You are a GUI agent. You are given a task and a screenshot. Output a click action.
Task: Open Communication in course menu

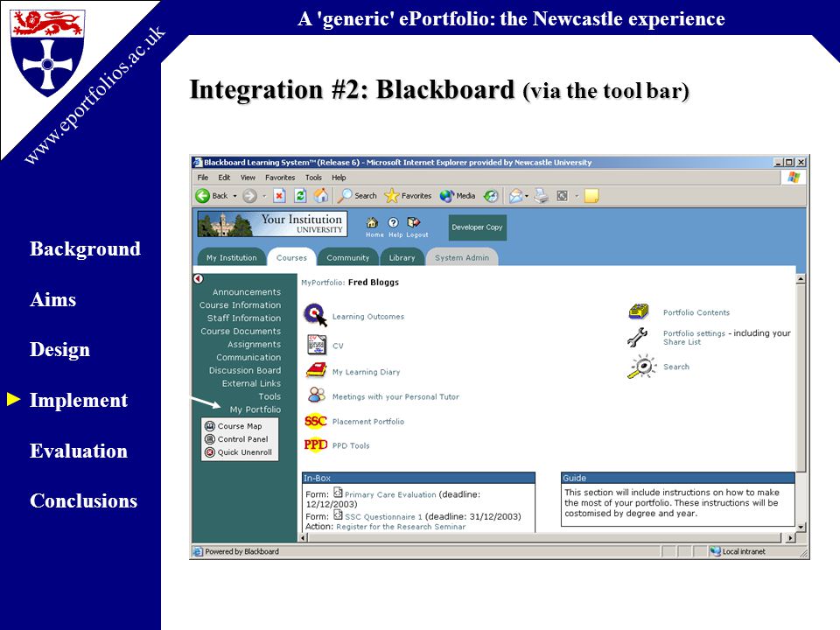248,357
